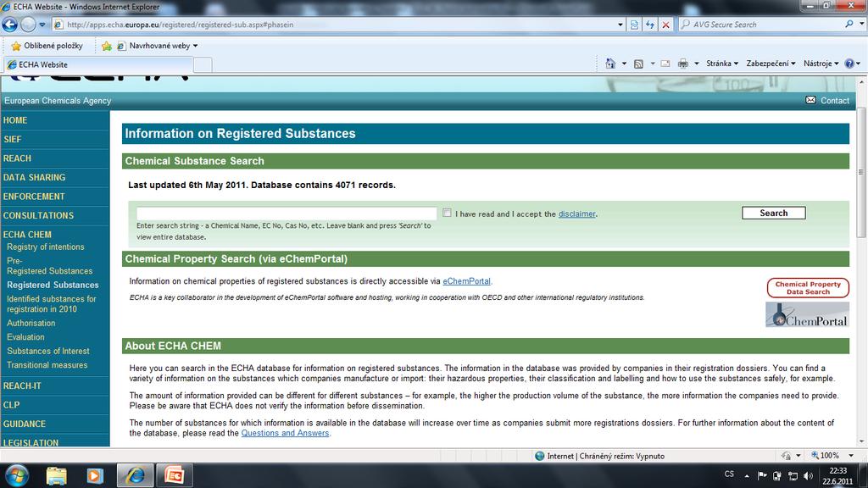The image size is (868, 488).
Task: Click the blue help question mark icon
Action: tap(849, 64)
